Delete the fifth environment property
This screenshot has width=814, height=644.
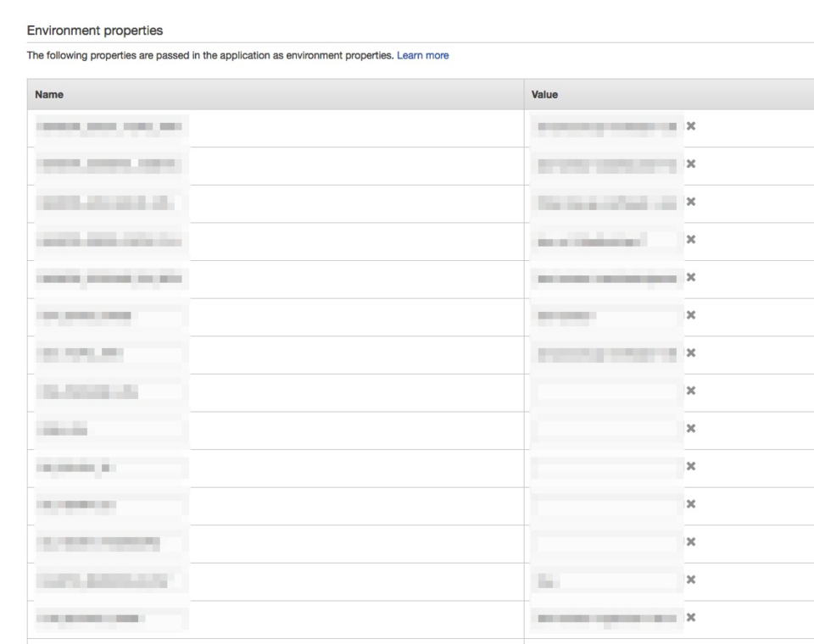tap(691, 277)
